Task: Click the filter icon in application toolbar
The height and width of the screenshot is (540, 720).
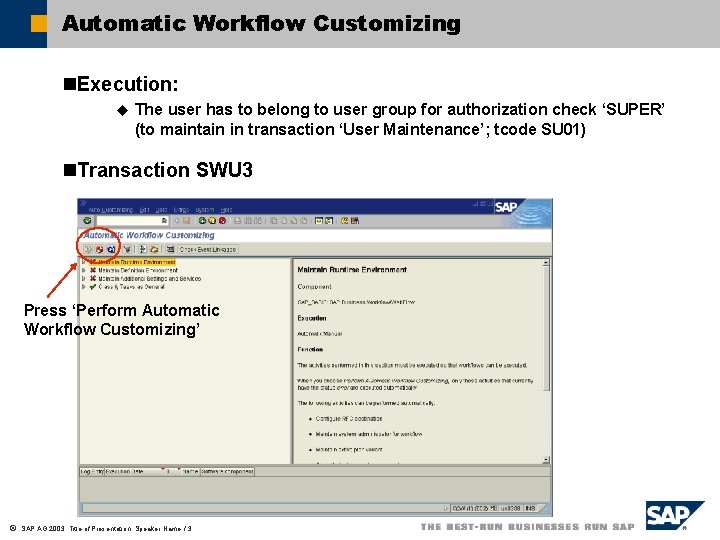Action: [127, 249]
